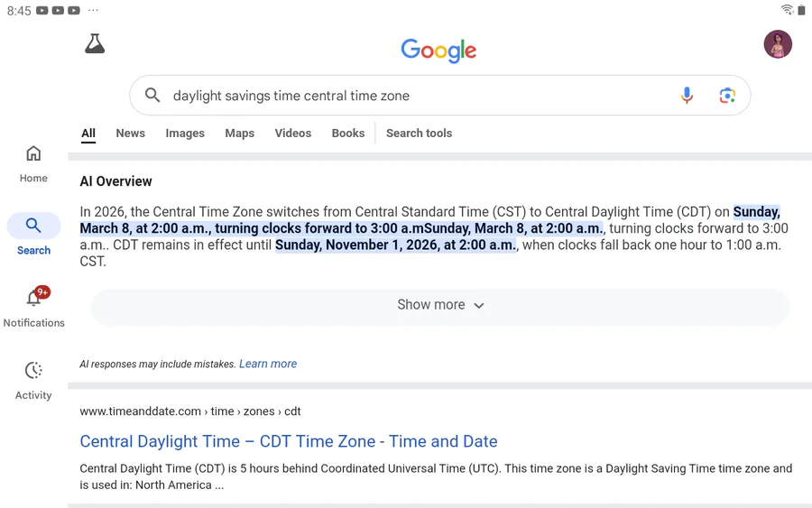Open Google Lens camera search
The height and width of the screenshot is (508, 812).
727,96
